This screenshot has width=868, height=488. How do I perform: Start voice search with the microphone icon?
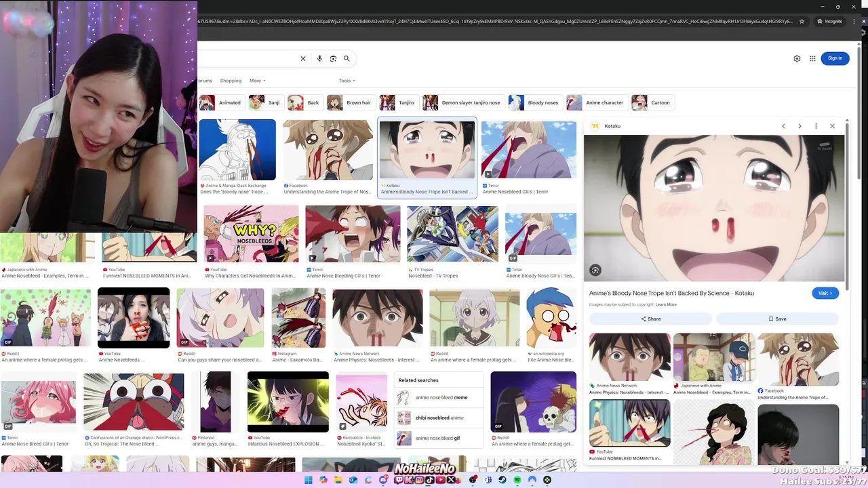pyautogui.click(x=319, y=59)
